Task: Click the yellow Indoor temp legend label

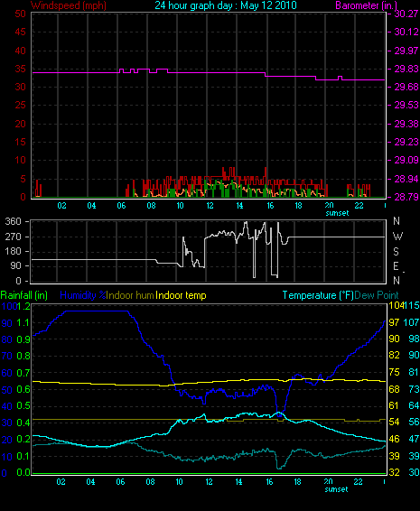Action: coord(181,295)
